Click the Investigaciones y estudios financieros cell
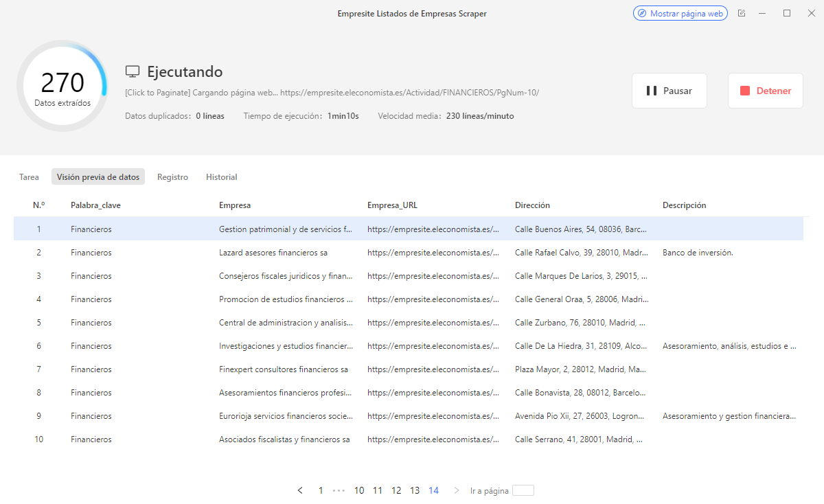Screen dimensions: 824x504 click(x=286, y=346)
